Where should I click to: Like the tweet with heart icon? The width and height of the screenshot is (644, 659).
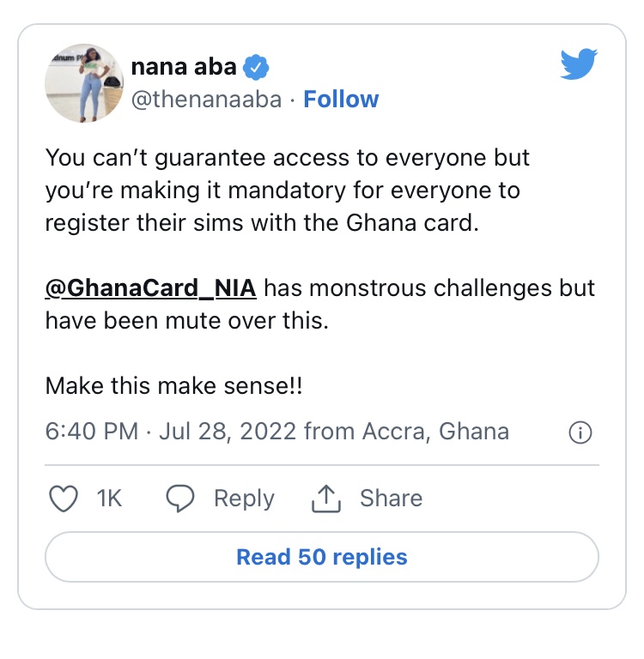[64, 499]
